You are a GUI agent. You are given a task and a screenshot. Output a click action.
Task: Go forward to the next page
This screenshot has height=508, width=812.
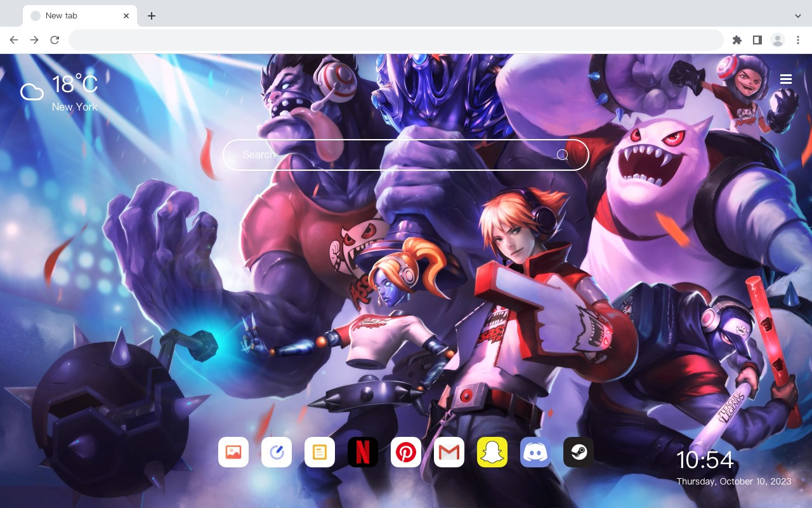tap(34, 40)
